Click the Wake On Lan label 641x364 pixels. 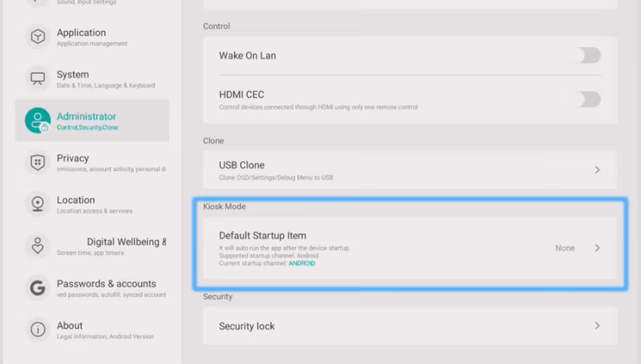coord(247,55)
